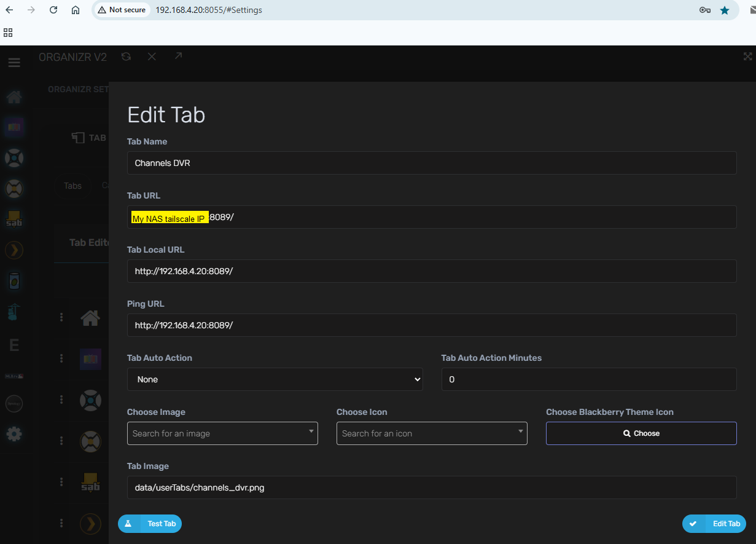The height and width of the screenshot is (544, 756).
Task: Click the blue Edit Tab save button
Action: tap(714, 524)
